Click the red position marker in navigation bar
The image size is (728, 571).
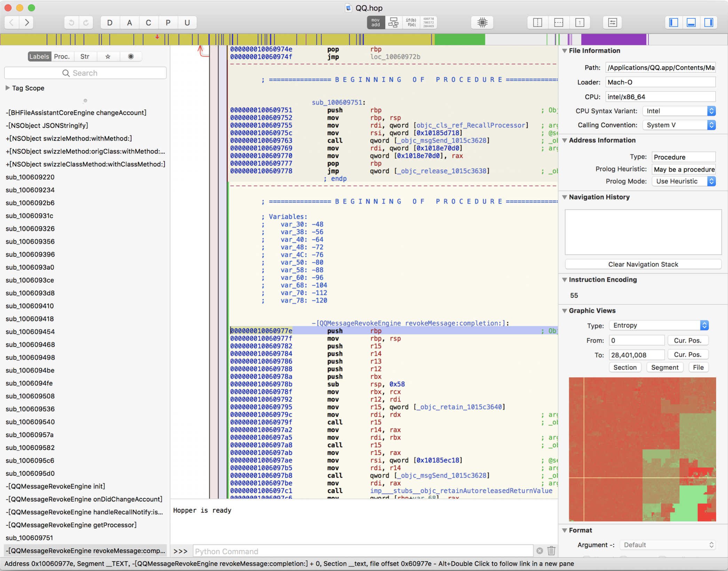[157, 37]
